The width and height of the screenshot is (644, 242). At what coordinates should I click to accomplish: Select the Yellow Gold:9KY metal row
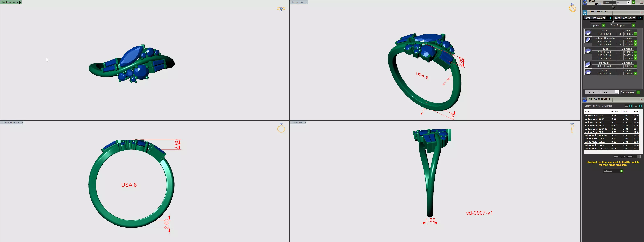(612, 116)
